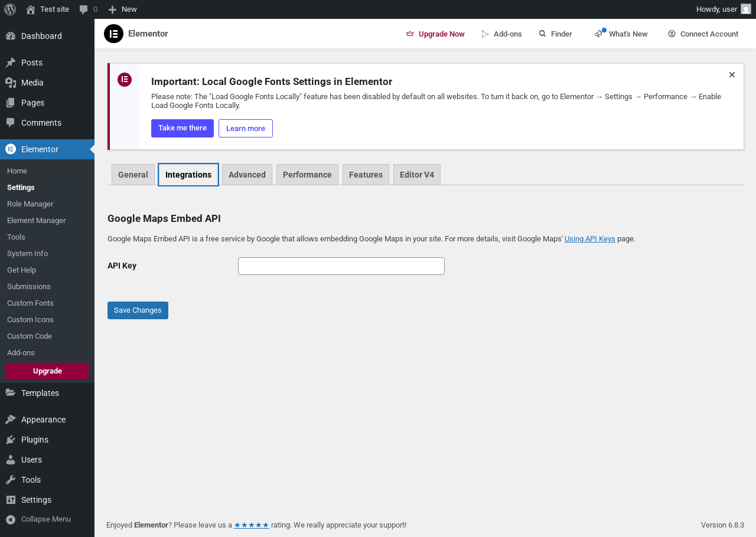
Task: Click the WordPress Settings sliders icon
Action: 11,500
